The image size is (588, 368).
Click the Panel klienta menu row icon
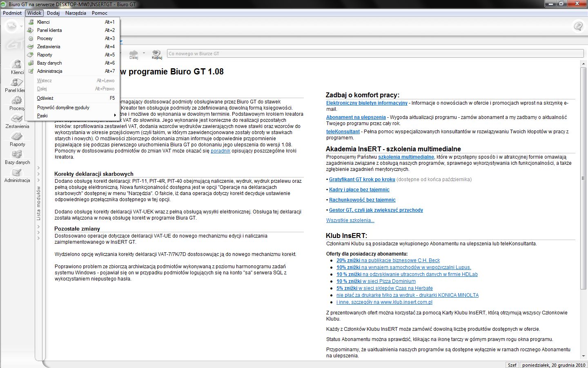point(31,30)
